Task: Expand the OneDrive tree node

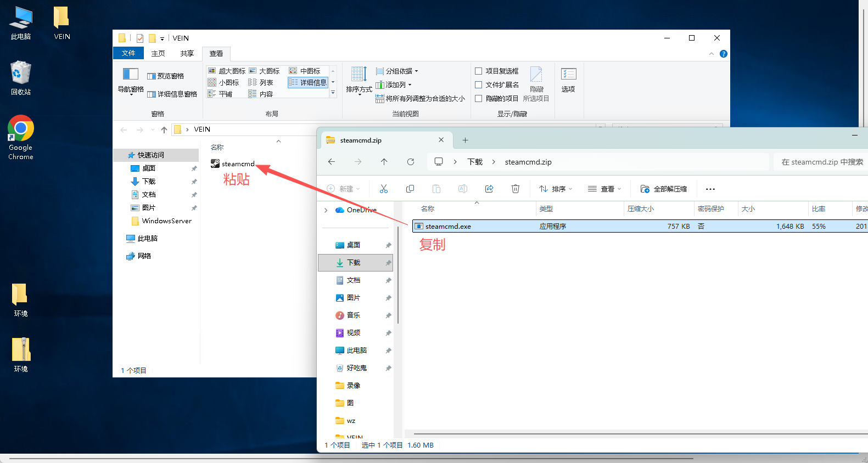Action: pos(326,210)
